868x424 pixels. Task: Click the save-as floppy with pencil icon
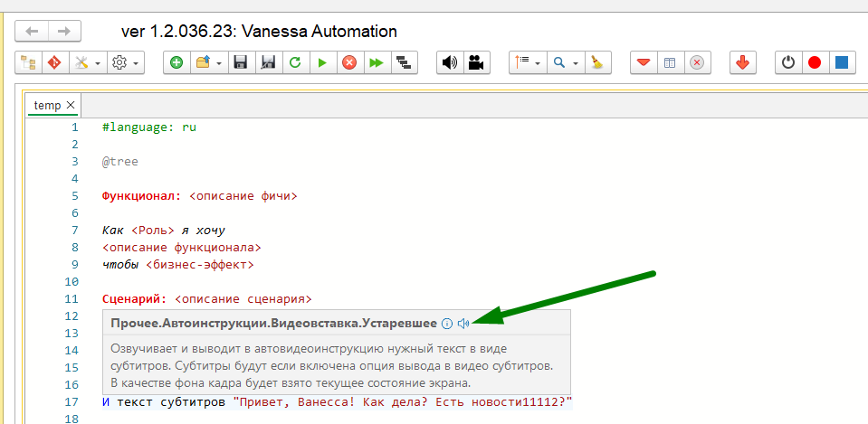pyautogui.click(x=268, y=62)
